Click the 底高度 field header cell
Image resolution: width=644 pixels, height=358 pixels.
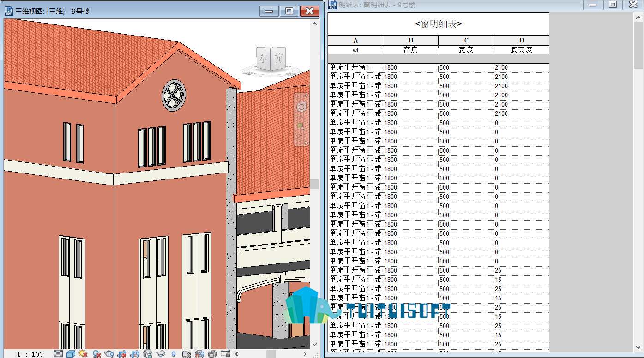(x=522, y=50)
